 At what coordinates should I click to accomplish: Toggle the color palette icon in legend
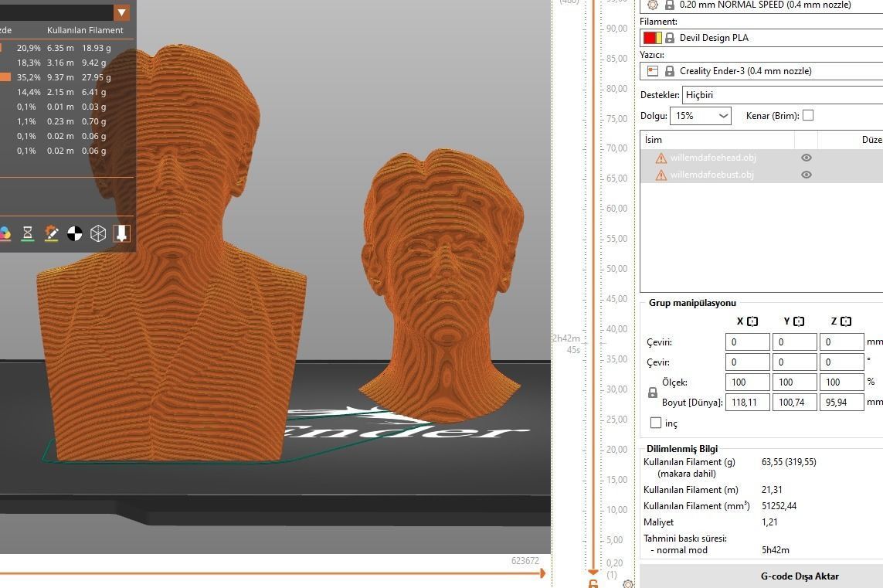[5, 233]
